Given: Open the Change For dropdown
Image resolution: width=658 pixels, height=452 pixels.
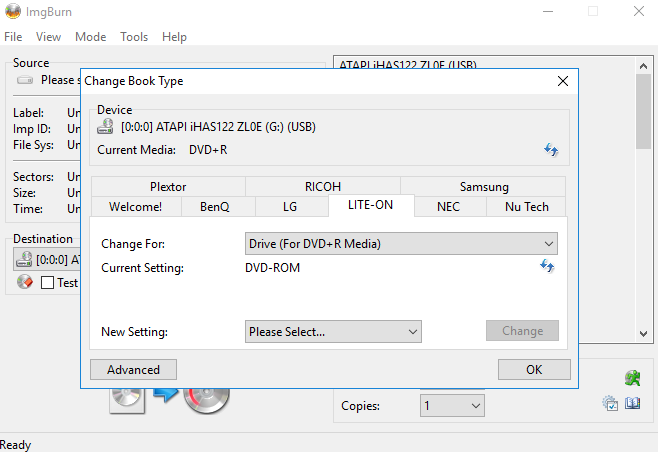Looking at the screenshot, I should pyautogui.click(x=401, y=244).
